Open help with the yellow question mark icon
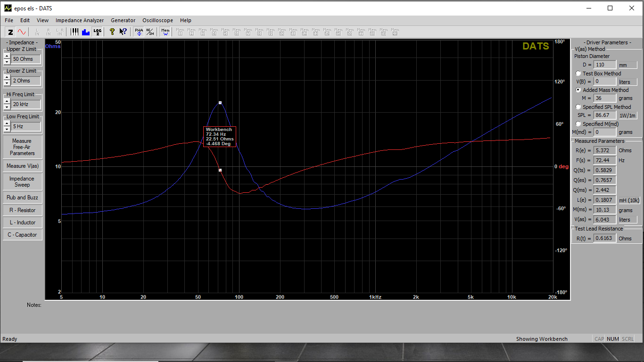This screenshot has height=362, width=644. [x=112, y=32]
